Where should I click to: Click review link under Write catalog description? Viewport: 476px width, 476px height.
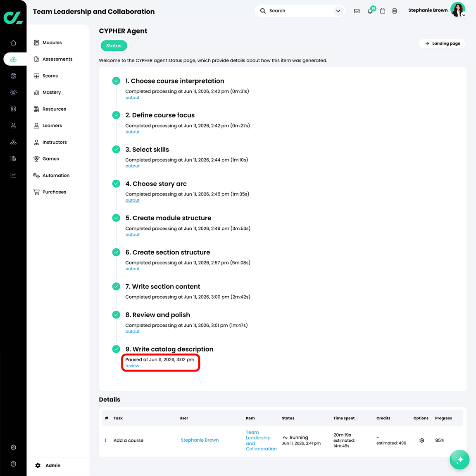click(132, 366)
